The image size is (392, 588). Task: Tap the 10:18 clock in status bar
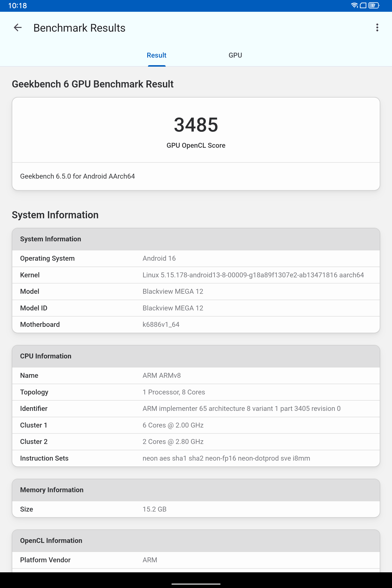pyautogui.click(x=17, y=5)
